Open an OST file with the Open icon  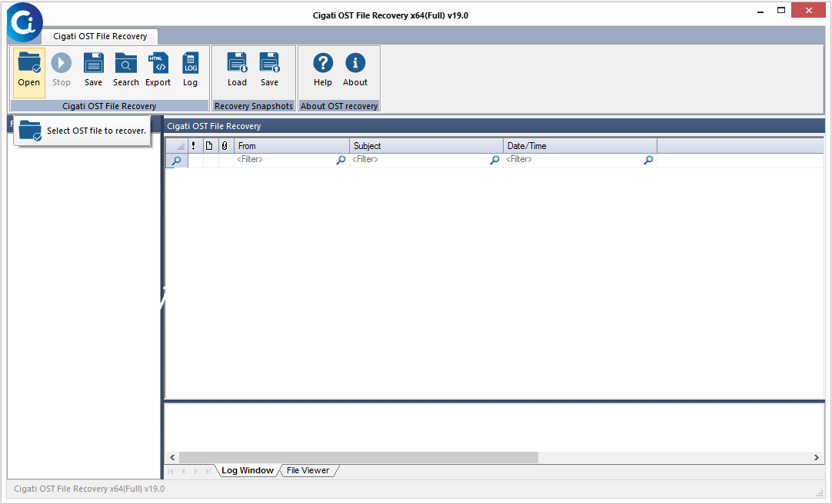click(29, 72)
